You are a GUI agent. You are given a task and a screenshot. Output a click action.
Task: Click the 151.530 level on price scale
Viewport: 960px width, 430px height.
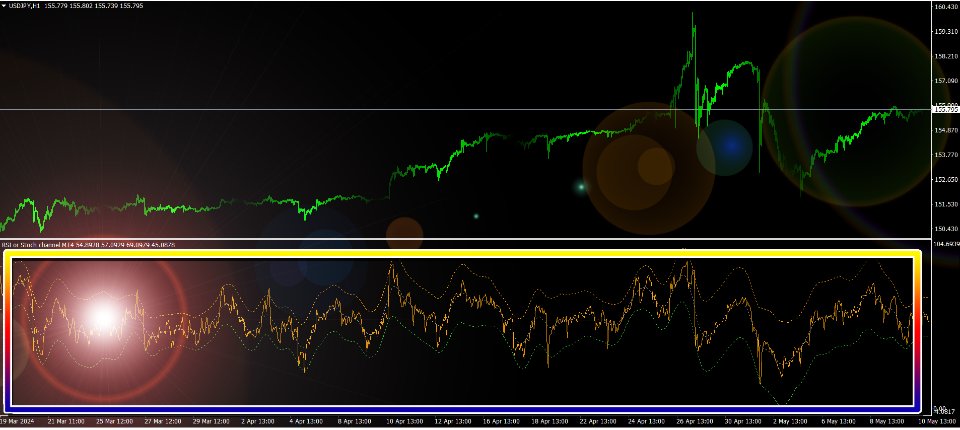point(945,204)
